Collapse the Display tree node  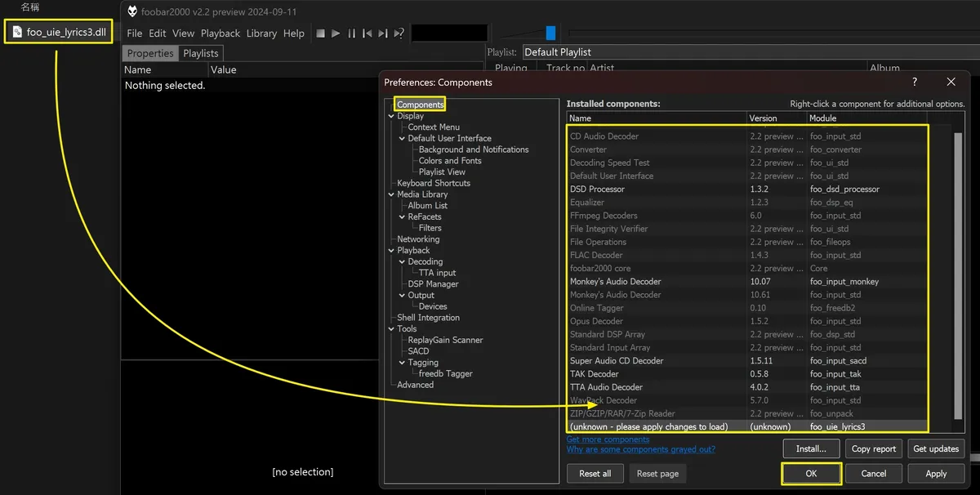point(392,116)
